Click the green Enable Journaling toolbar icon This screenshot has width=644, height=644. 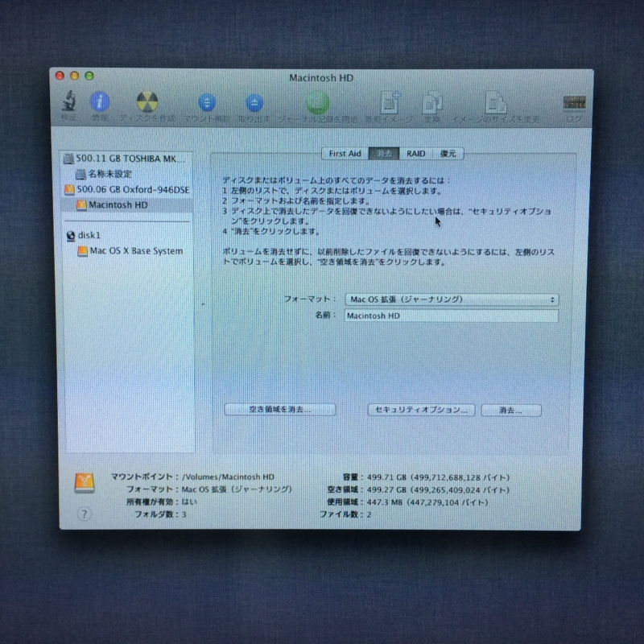[x=317, y=102]
